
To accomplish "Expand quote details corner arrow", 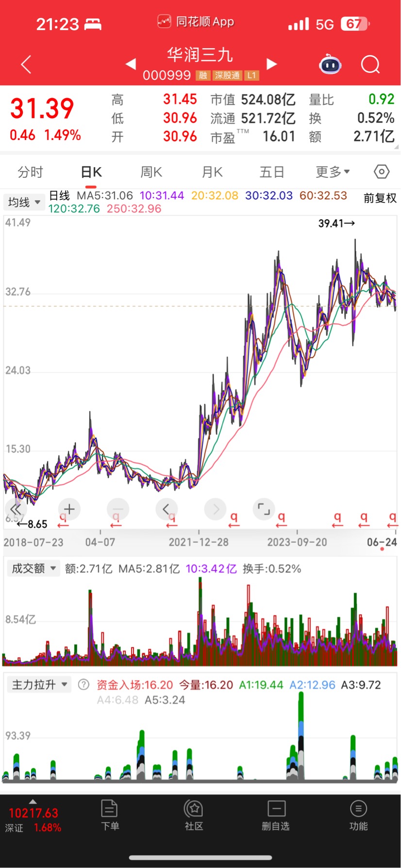I will [x=396, y=146].
